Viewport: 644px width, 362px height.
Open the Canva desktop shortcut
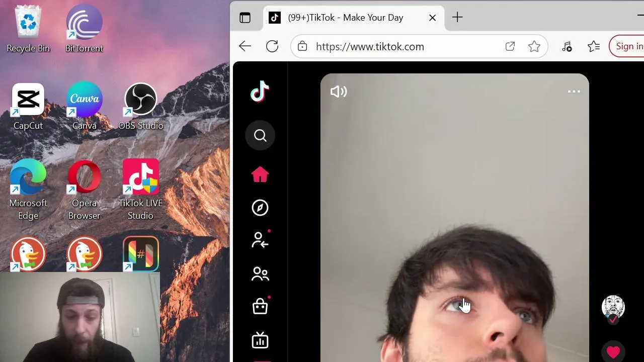click(84, 107)
